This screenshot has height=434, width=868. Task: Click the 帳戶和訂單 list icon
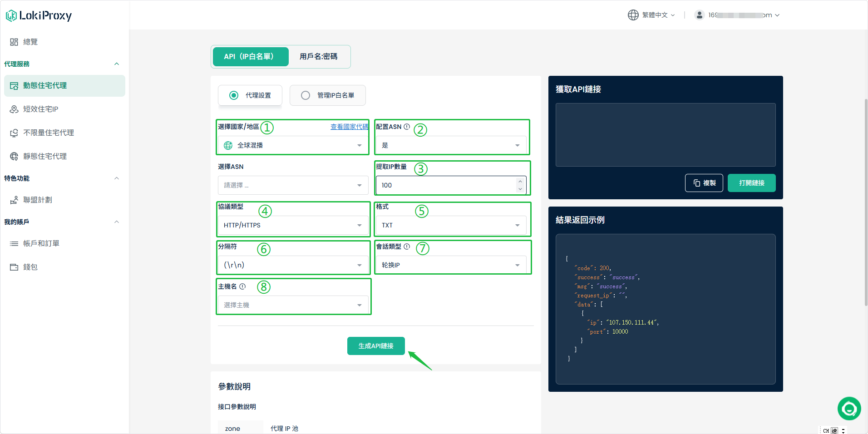[x=14, y=243]
